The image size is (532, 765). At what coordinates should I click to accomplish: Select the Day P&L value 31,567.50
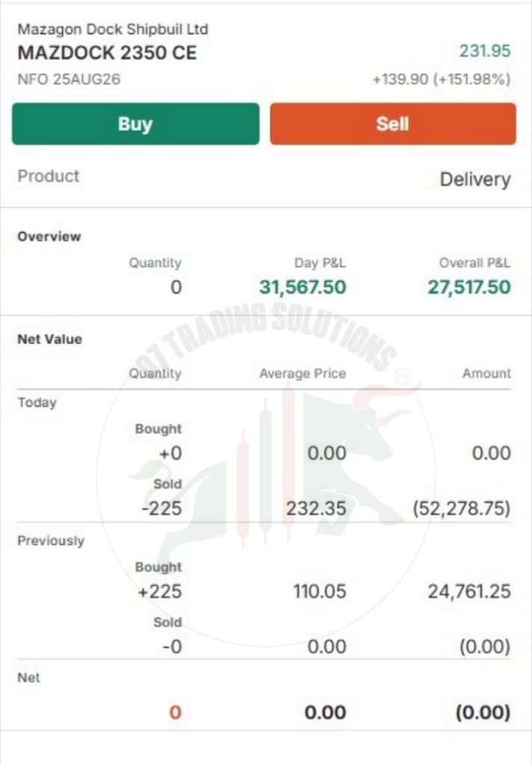tap(303, 287)
